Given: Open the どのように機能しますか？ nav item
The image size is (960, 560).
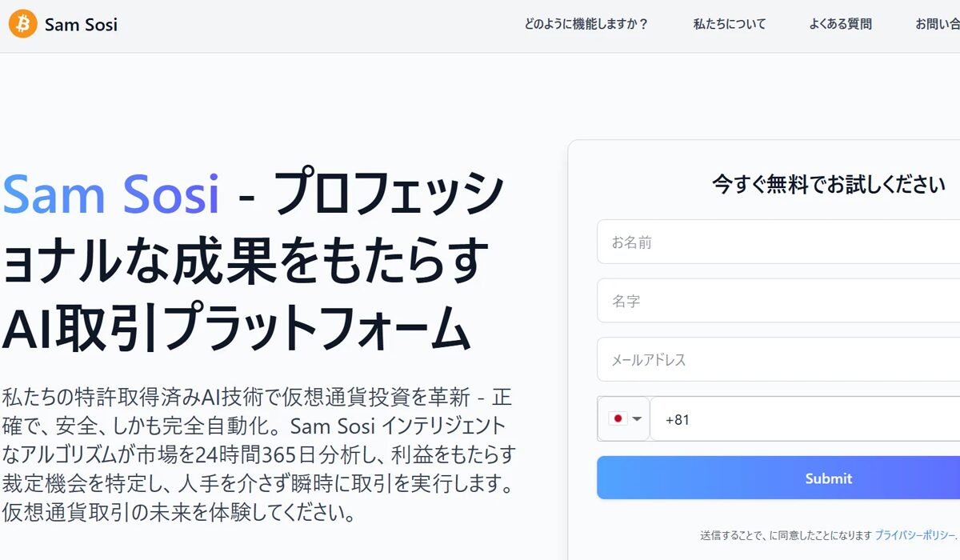Looking at the screenshot, I should click(x=586, y=24).
